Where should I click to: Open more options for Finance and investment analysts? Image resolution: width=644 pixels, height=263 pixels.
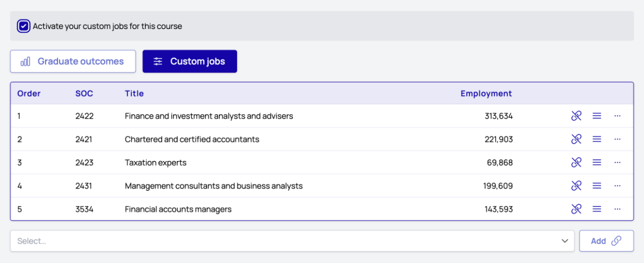pyautogui.click(x=617, y=116)
